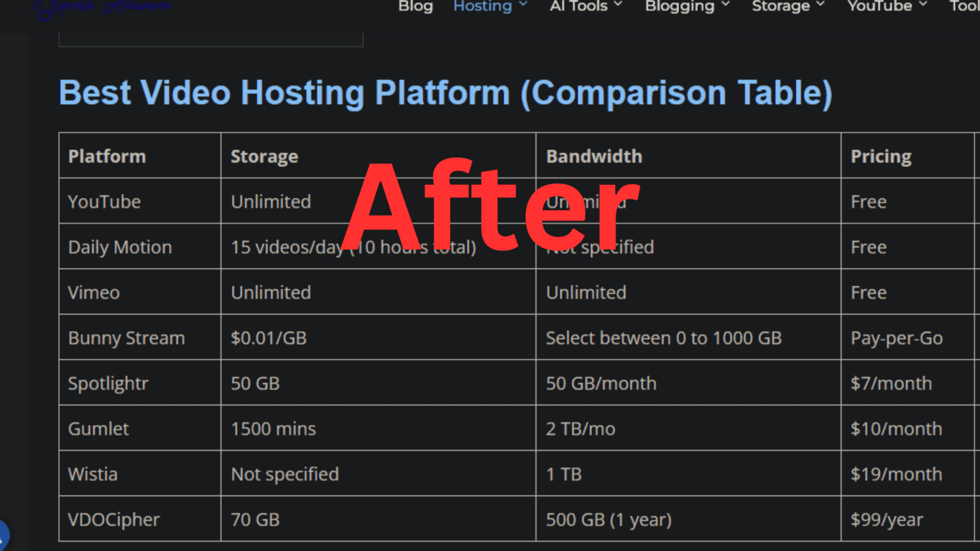Open the YouTube menu item
Viewport: 980px width, 551px height.
879,6
